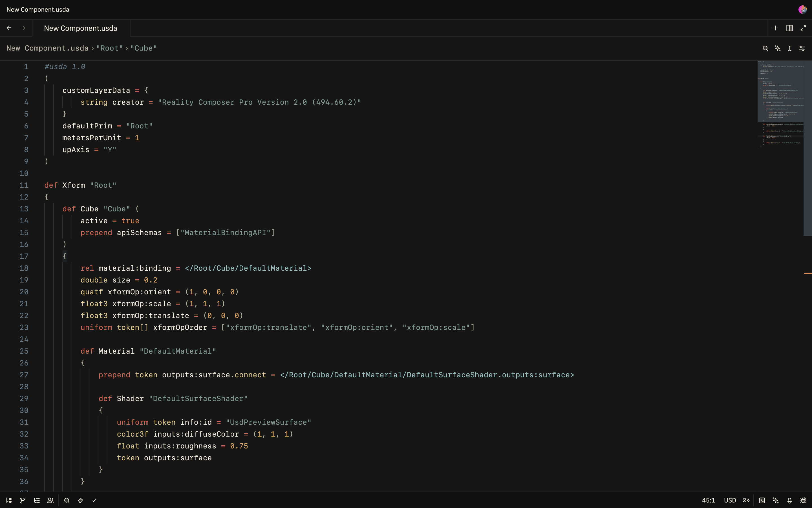
Task: Open buffer search in editor toolbar
Action: 765,48
